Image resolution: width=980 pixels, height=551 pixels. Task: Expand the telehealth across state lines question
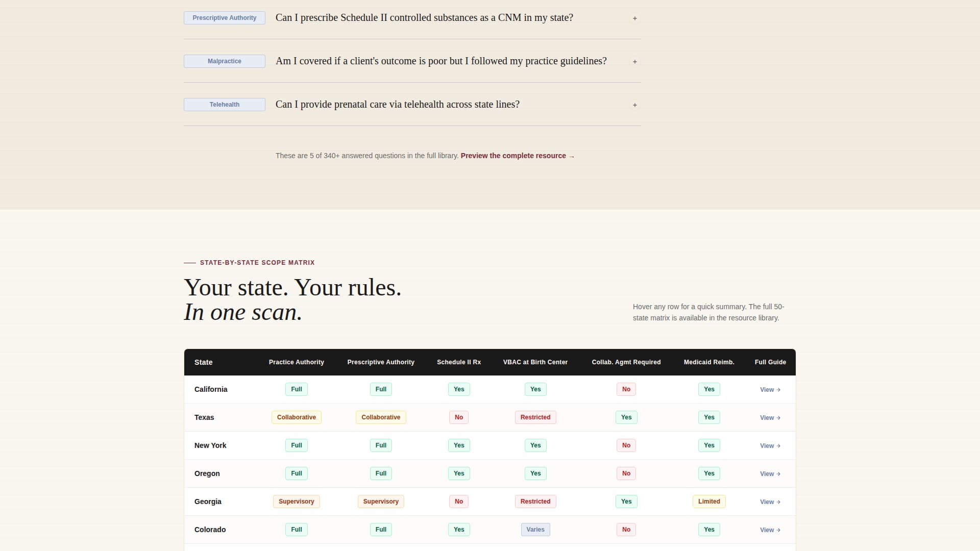point(634,105)
